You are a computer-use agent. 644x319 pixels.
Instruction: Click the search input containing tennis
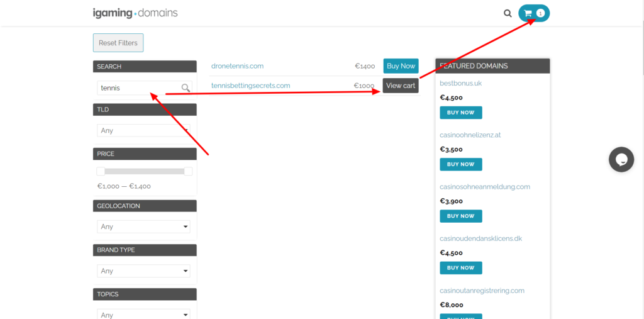coord(138,88)
